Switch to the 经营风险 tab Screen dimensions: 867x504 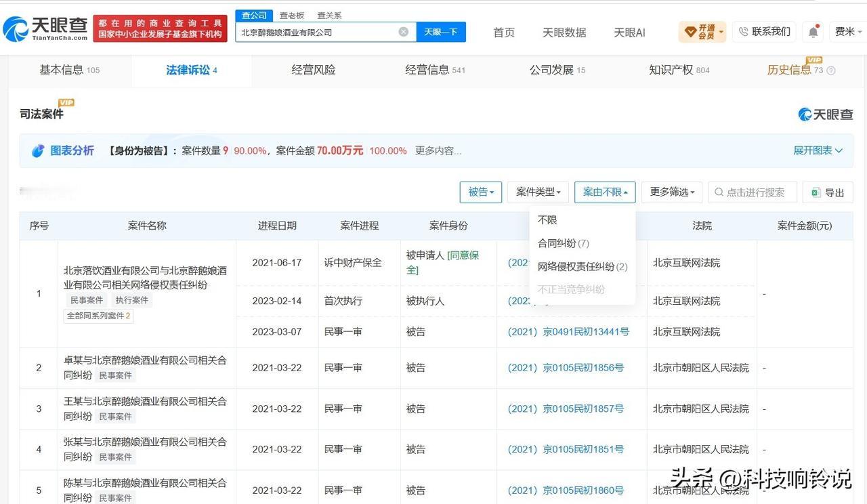[x=314, y=70]
